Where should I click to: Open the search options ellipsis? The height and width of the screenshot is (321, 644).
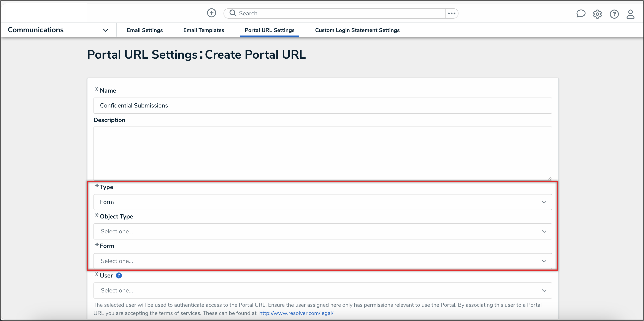coord(451,13)
